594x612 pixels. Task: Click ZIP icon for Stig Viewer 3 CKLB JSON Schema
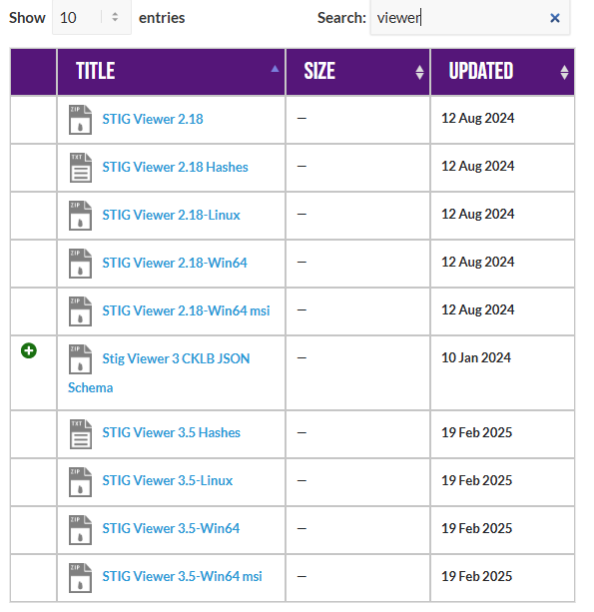[x=80, y=359]
